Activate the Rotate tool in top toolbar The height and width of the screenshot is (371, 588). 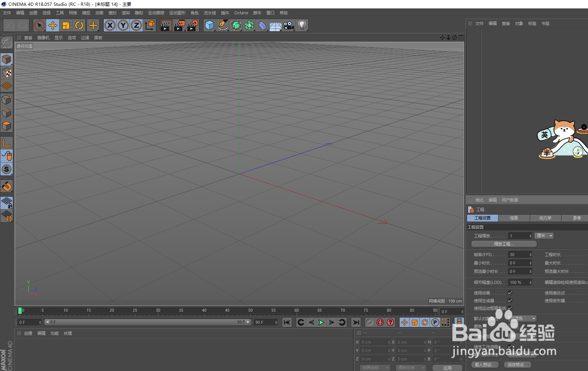tap(79, 26)
